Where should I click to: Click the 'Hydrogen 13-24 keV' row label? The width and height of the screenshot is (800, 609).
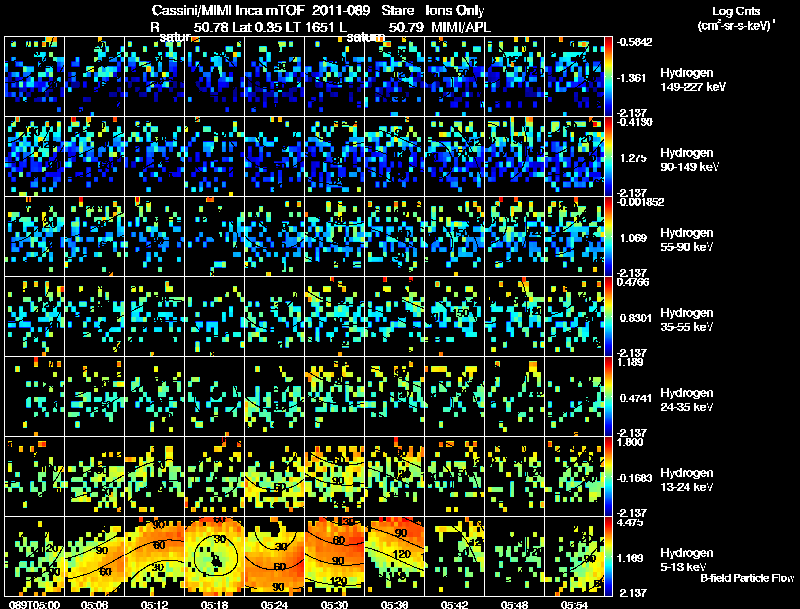687,480
